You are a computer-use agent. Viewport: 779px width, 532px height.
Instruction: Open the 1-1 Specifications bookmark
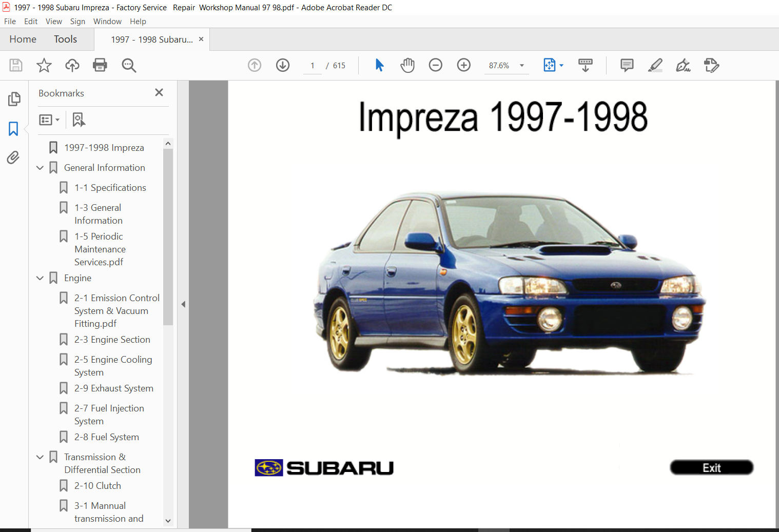pos(110,188)
